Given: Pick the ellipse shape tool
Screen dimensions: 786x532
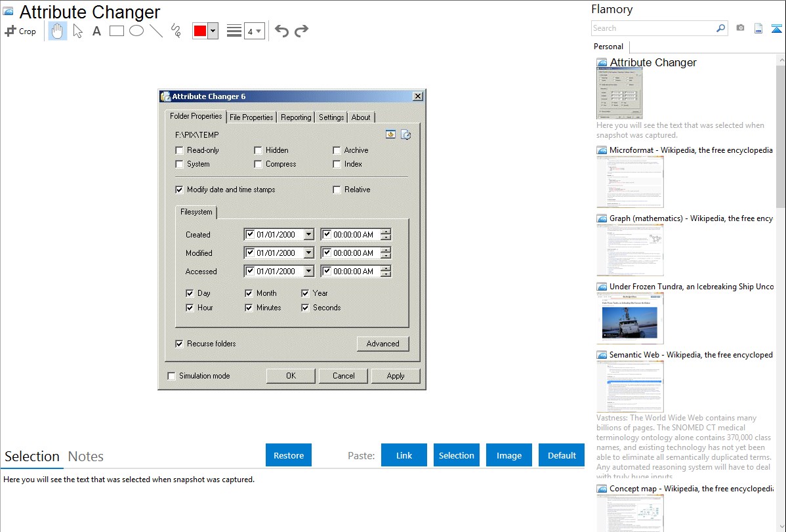Looking at the screenshot, I should [x=136, y=31].
